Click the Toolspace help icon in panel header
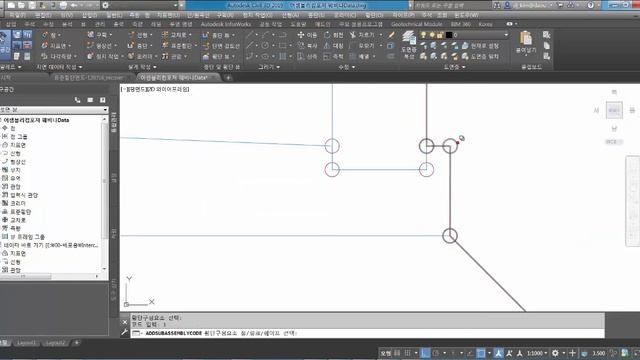 [x=102, y=100]
